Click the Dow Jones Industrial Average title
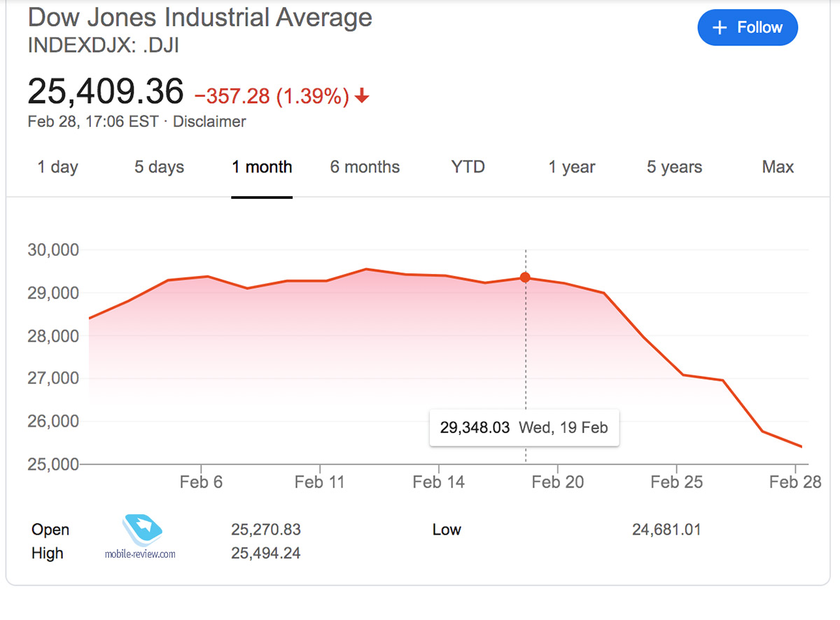Viewport: 840px width, 620px height. tap(200, 18)
